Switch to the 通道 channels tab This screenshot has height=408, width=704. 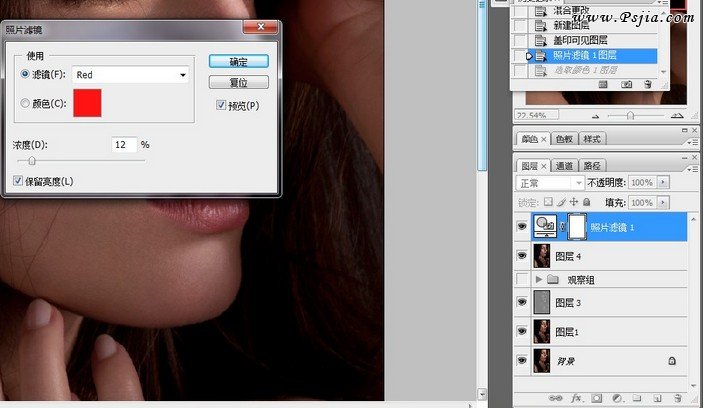pos(565,166)
